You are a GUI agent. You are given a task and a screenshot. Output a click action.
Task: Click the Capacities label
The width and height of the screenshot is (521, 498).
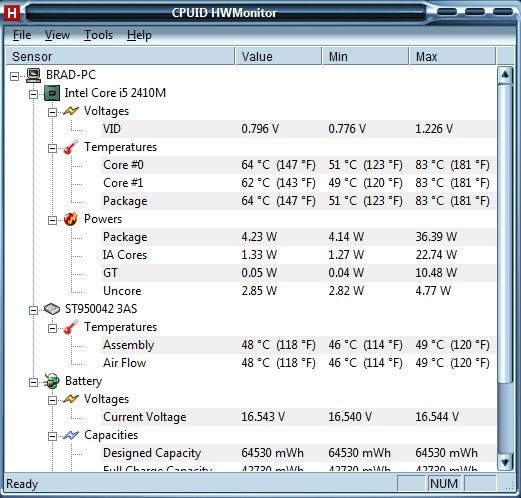(111, 435)
